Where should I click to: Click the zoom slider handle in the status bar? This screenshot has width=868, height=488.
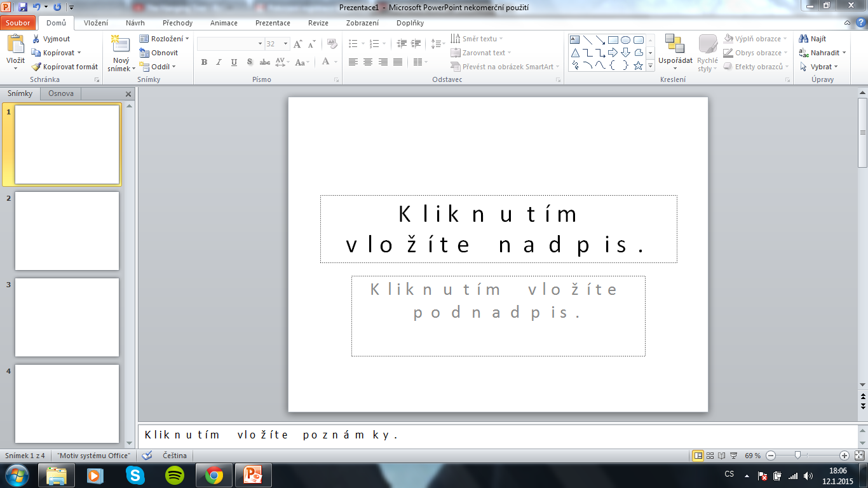pos(797,456)
